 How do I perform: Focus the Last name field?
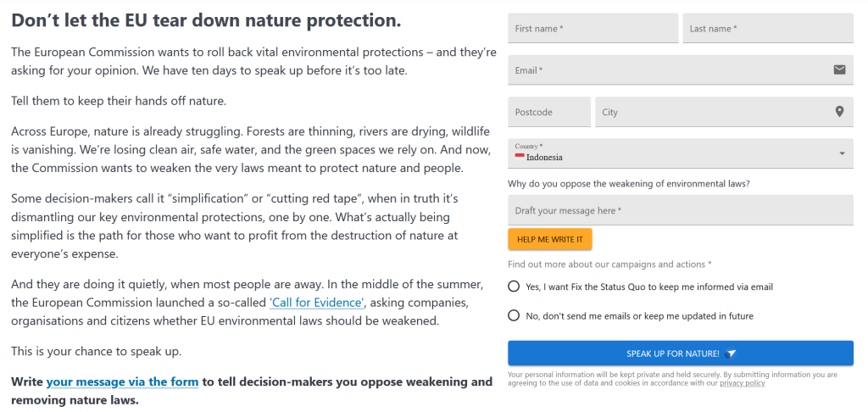tap(767, 29)
